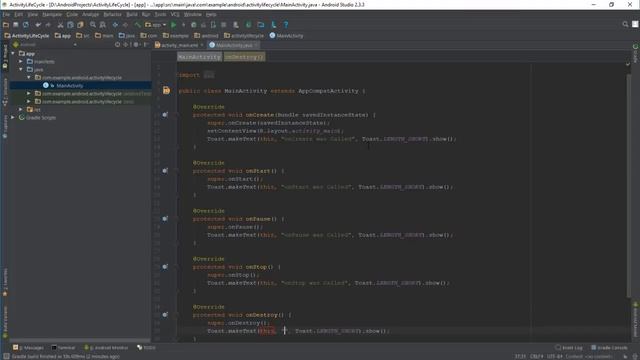The image size is (640, 360).
Task: Run the app with green play icon
Action: coord(173,25)
